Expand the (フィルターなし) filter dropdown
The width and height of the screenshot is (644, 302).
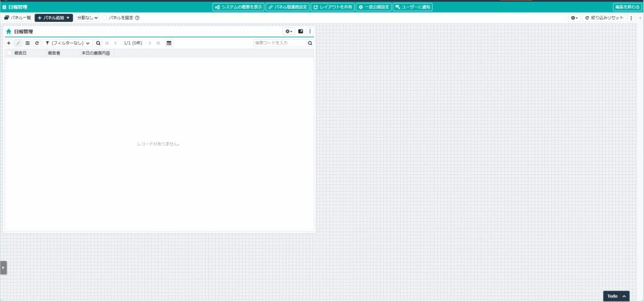[68, 43]
